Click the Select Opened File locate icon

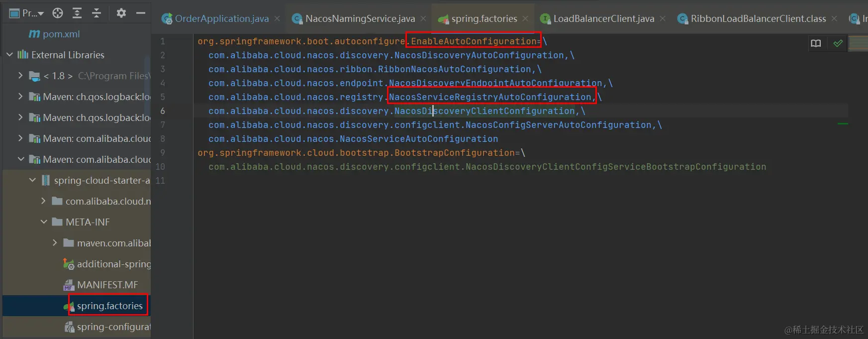[58, 13]
